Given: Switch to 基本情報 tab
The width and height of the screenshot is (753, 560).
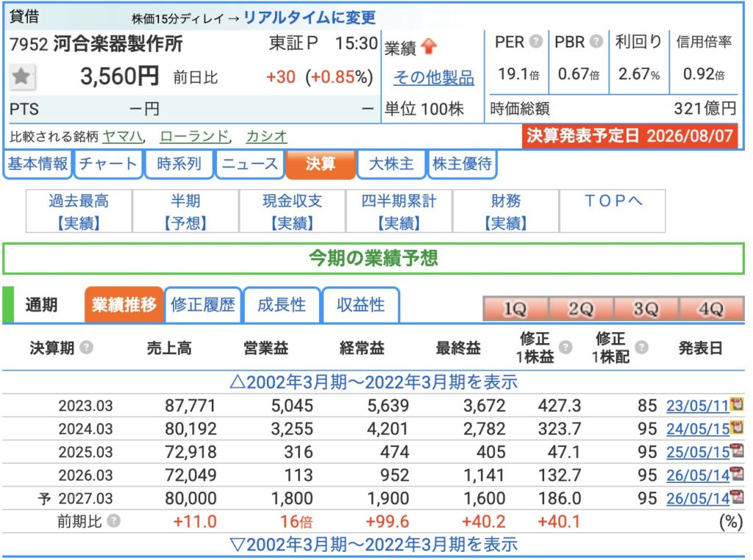Looking at the screenshot, I should point(38,164).
